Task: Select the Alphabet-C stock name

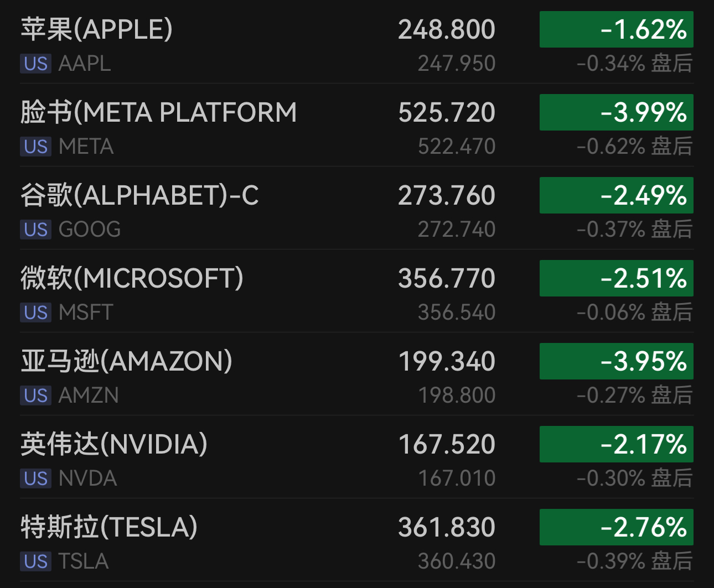Action: (139, 195)
